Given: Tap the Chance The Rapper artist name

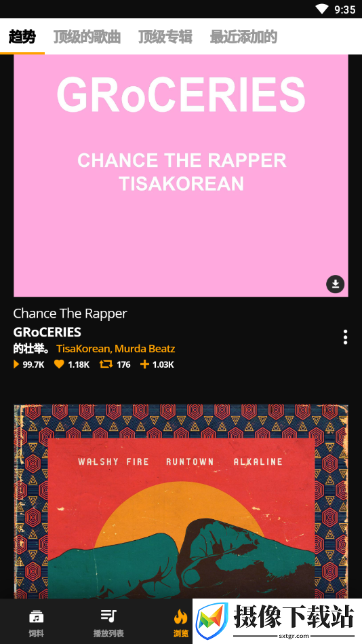Looking at the screenshot, I should [71, 314].
